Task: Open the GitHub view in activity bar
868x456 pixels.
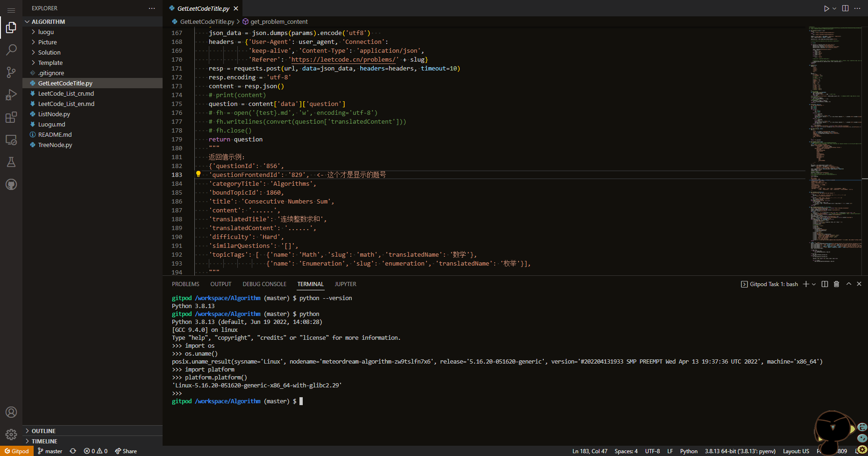Action: click(11, 184)
